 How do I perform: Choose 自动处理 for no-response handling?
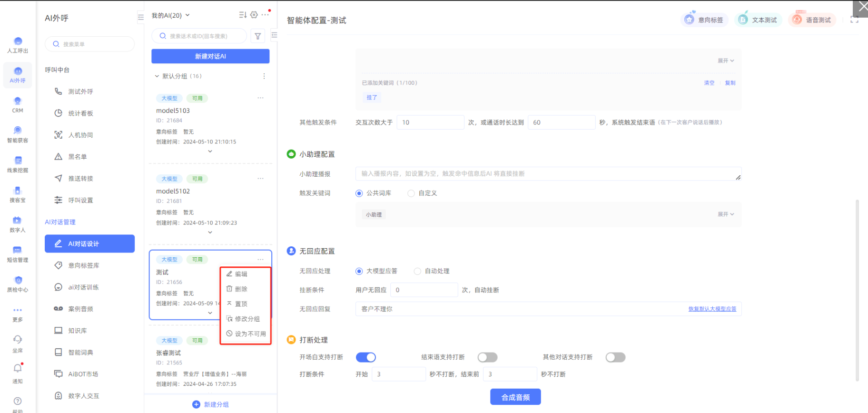[417, 271]
